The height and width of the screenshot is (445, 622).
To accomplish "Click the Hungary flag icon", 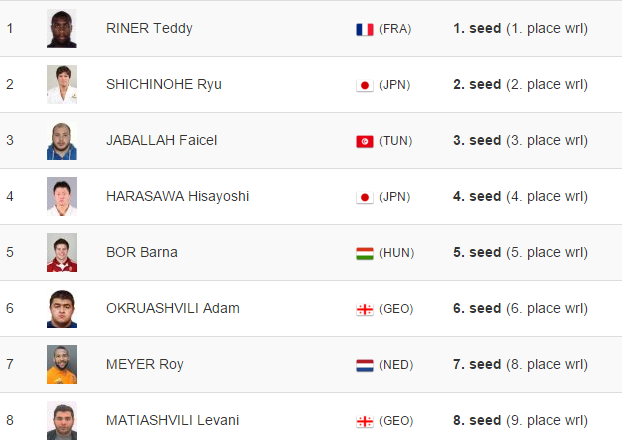I will 365,253.
